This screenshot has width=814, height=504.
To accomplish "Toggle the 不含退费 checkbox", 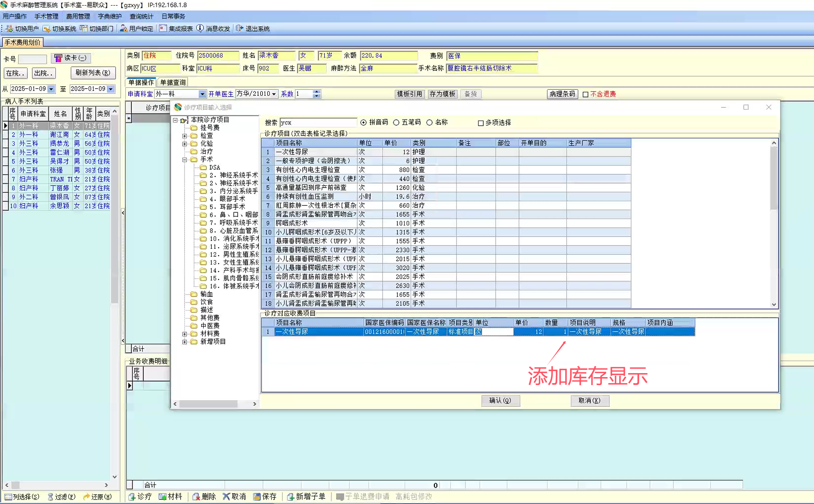I will 586,95.
